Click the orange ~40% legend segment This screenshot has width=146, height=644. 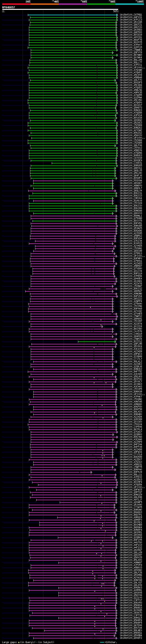(x=45, y=4)
